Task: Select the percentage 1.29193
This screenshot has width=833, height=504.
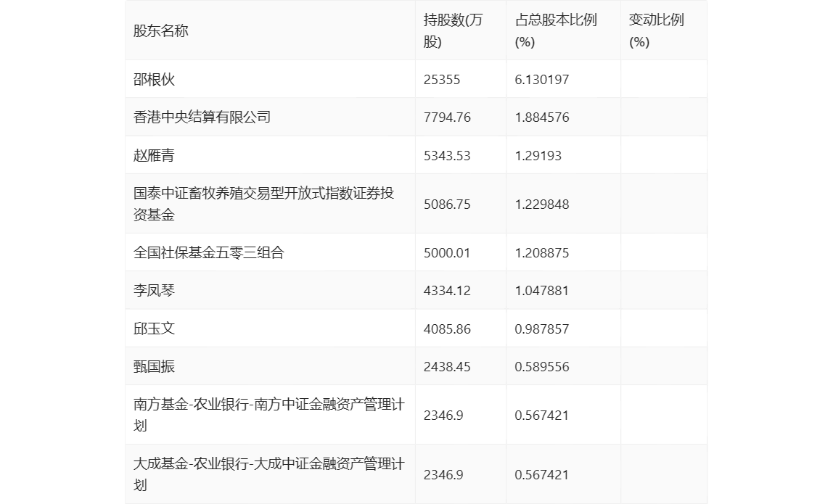Action: pyautogui.click(x=538, y=156)
